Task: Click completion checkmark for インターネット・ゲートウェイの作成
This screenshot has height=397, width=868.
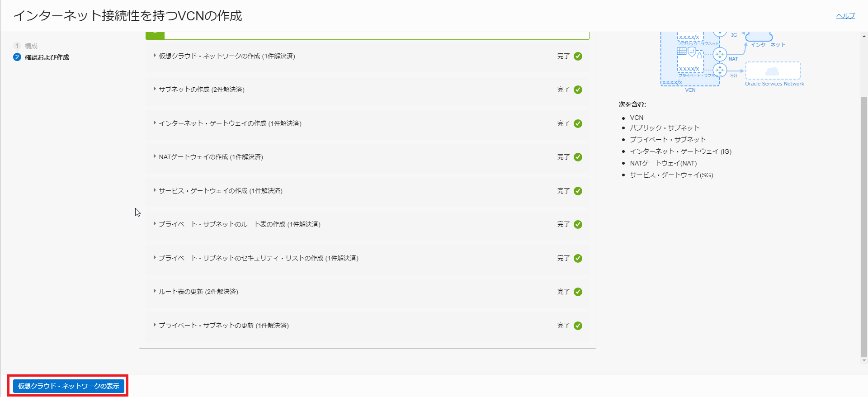Action: (578, 123)
